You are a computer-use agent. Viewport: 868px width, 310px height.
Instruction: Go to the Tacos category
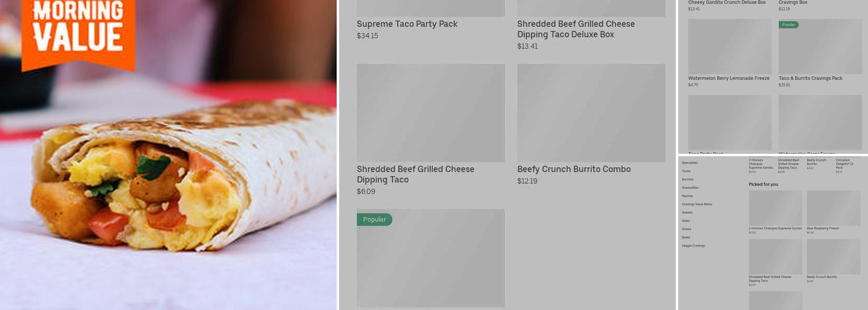tap(686, 170)
